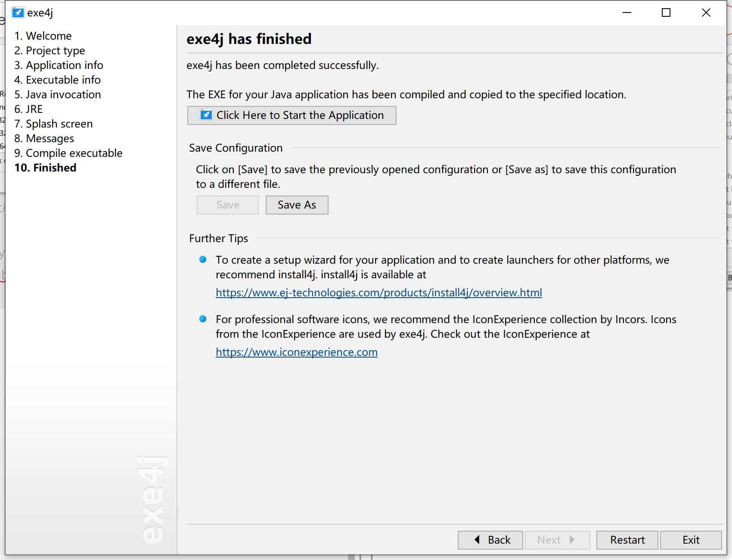
Task: Select step 10. Finished
Action: (x=45, y=168)
